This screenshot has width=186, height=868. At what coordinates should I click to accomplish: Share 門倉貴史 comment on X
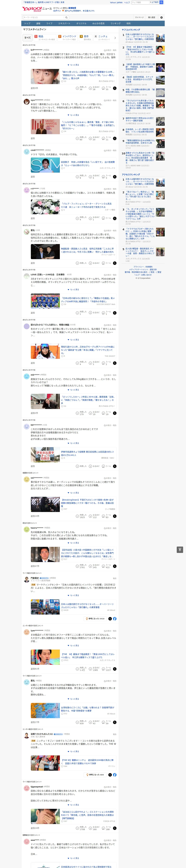coord(110,619)
